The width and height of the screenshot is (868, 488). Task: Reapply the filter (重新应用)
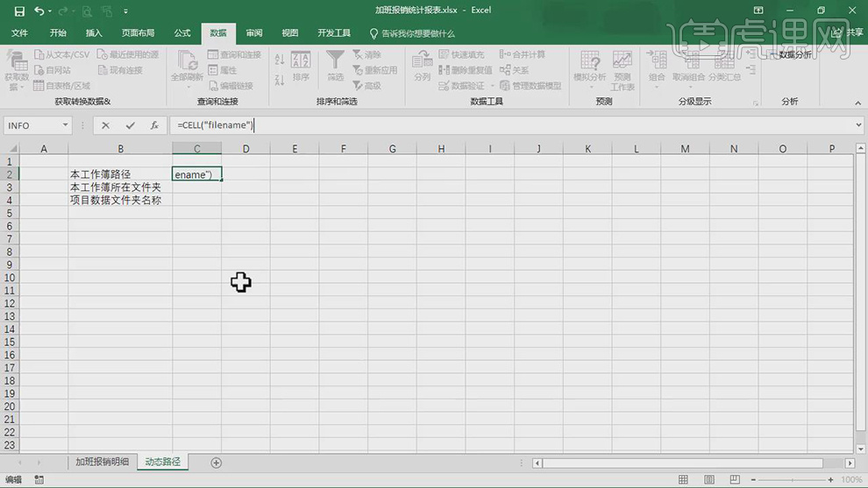coord(375,70)
